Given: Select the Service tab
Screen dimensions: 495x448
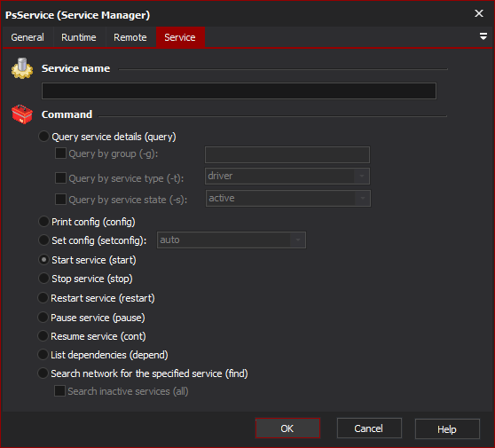Looking at the screenshot, I should click(x=180, y=37).
